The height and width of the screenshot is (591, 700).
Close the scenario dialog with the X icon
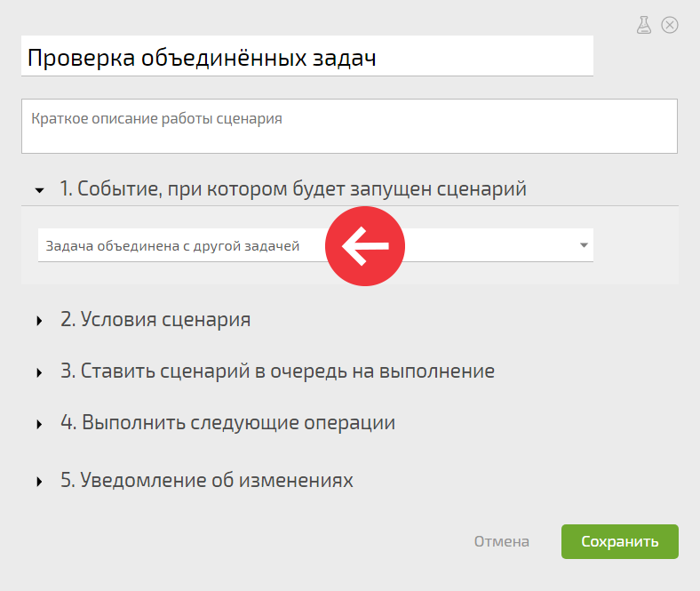click(670, 25)
